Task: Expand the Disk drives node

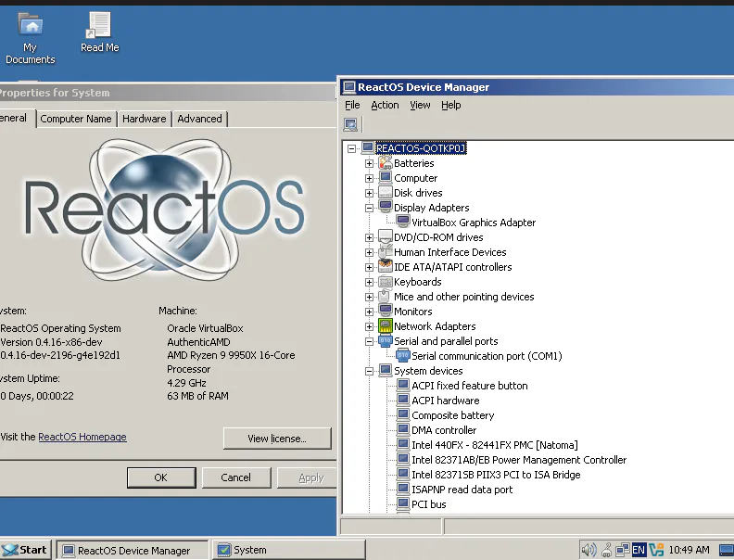Action: [x=370, y=193]
